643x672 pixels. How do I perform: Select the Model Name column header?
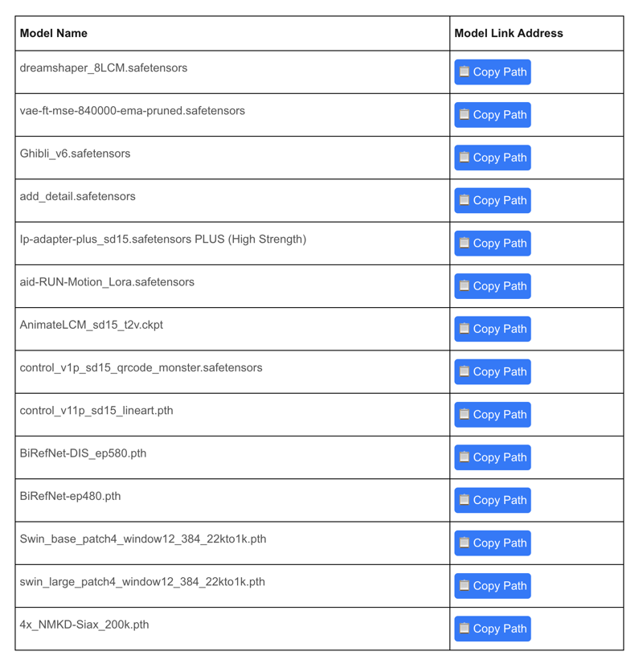point(54,34)
